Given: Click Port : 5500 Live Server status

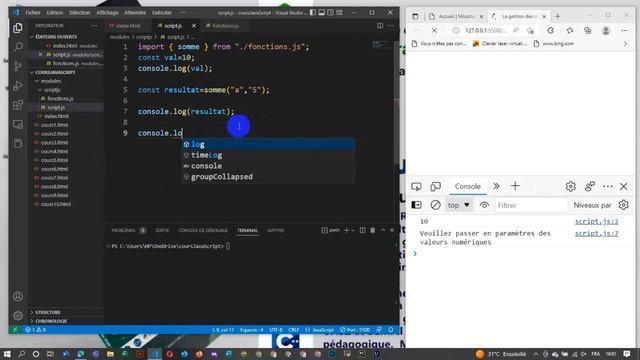Looking at the screenshot, I should tap(355, 329).
